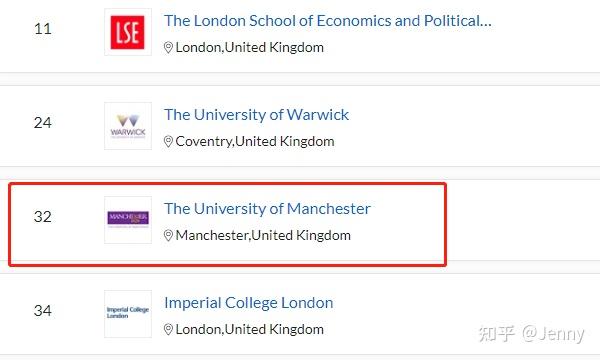
Task: Click the location pin icon beside Manchester
Action: [x=168, y=235]
